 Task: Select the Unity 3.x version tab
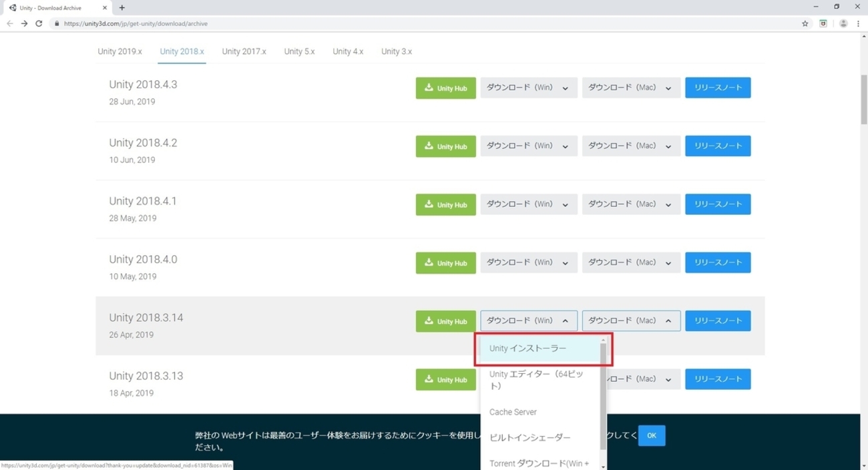396,51
